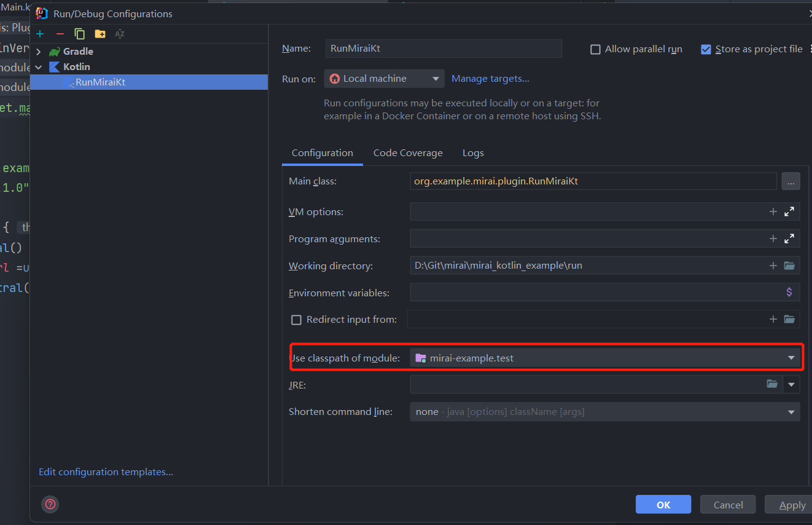Switch to the Logs tab

pyautogui.click(x=473, y=153)
